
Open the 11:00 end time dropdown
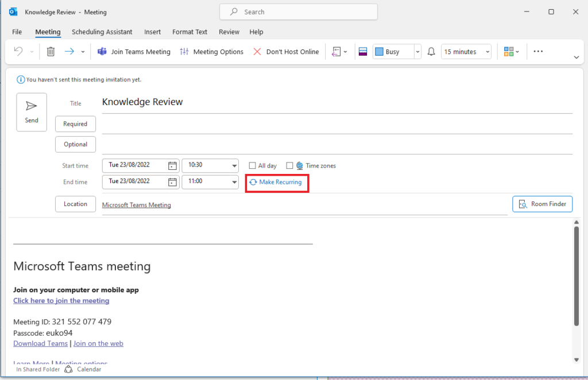tap(234, 182)
